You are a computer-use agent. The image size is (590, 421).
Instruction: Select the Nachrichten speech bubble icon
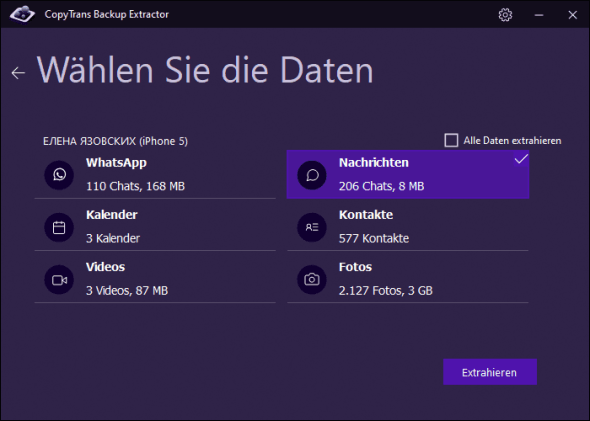[x=312, y=175]
